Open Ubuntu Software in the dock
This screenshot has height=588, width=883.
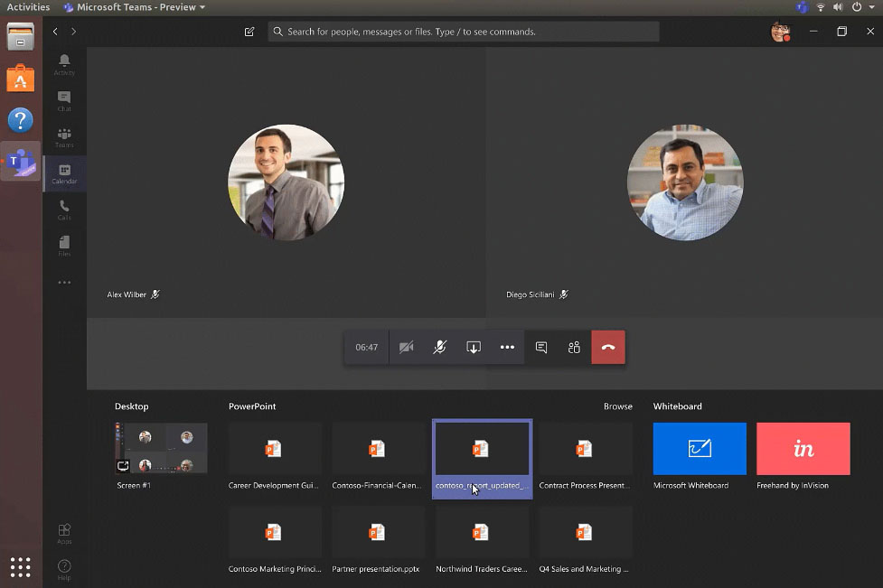pos(20,78)
